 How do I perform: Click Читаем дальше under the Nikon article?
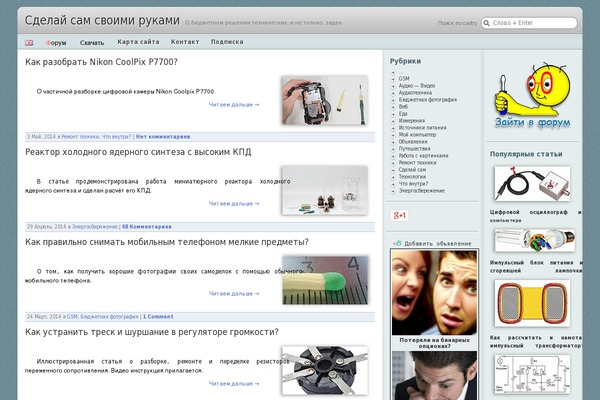click(x=234, y=104)
